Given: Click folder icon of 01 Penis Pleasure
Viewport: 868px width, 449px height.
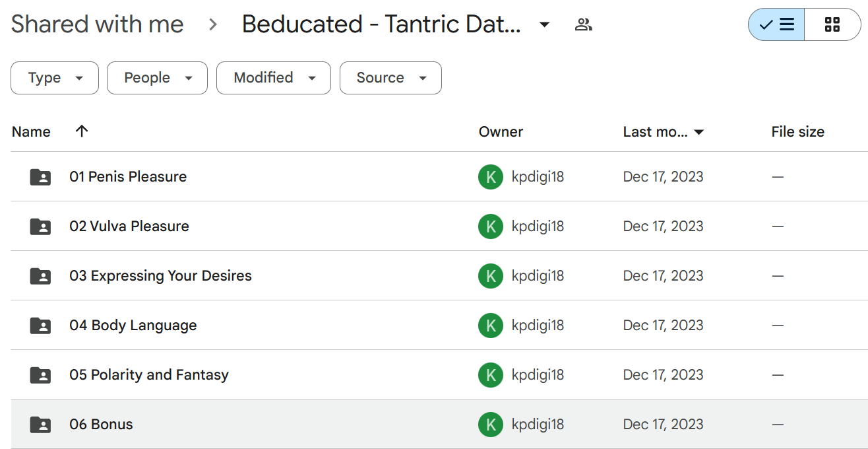Looking at the screenshot, I should 40,177.
